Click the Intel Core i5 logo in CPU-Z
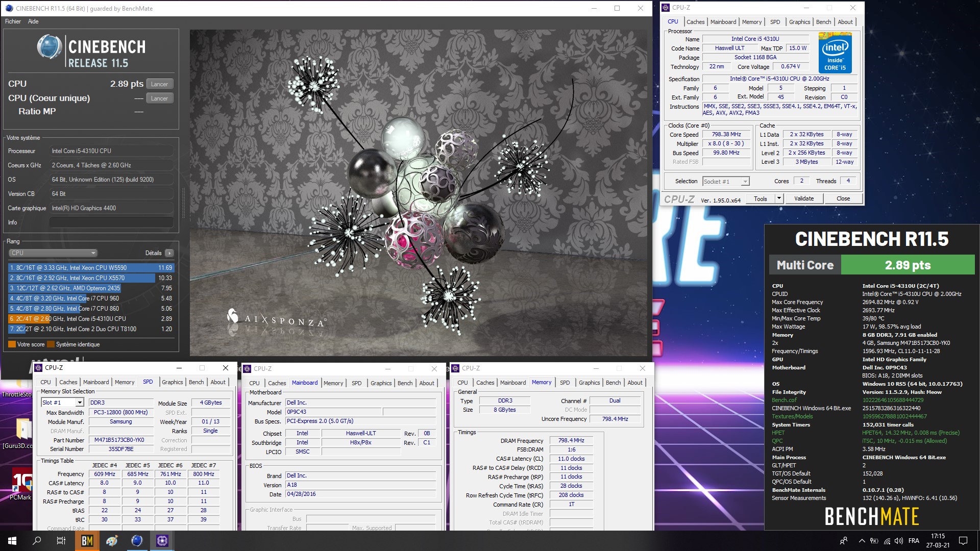 [x=835, y=53]
